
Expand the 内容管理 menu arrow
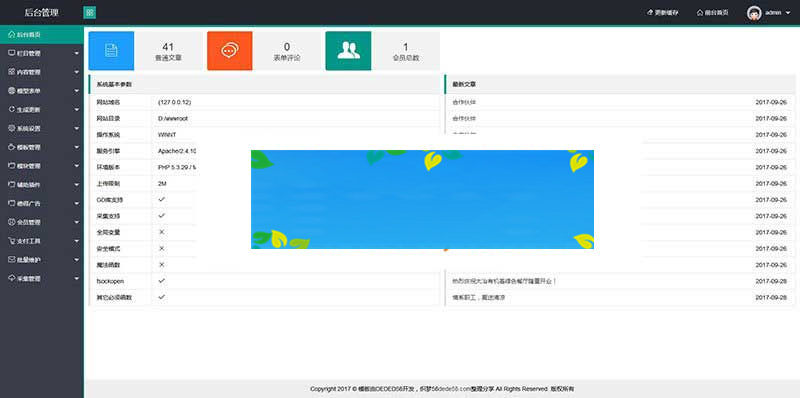77,72
